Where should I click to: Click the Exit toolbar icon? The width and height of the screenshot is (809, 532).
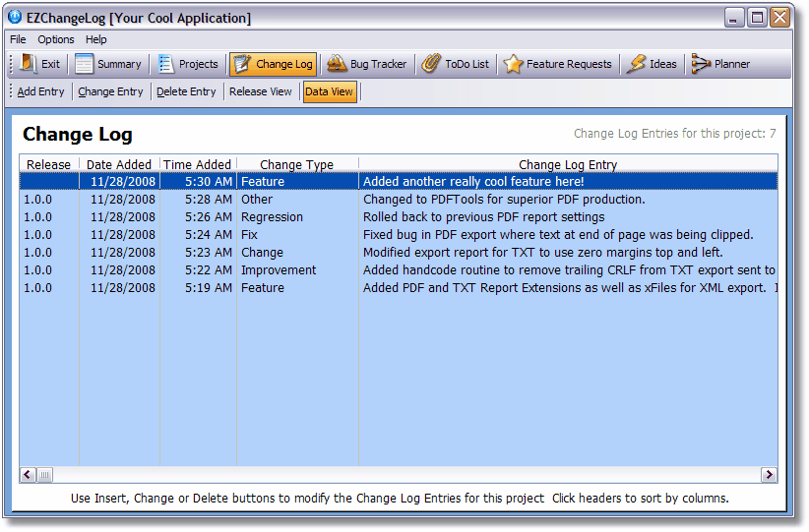tap(28, 65)
